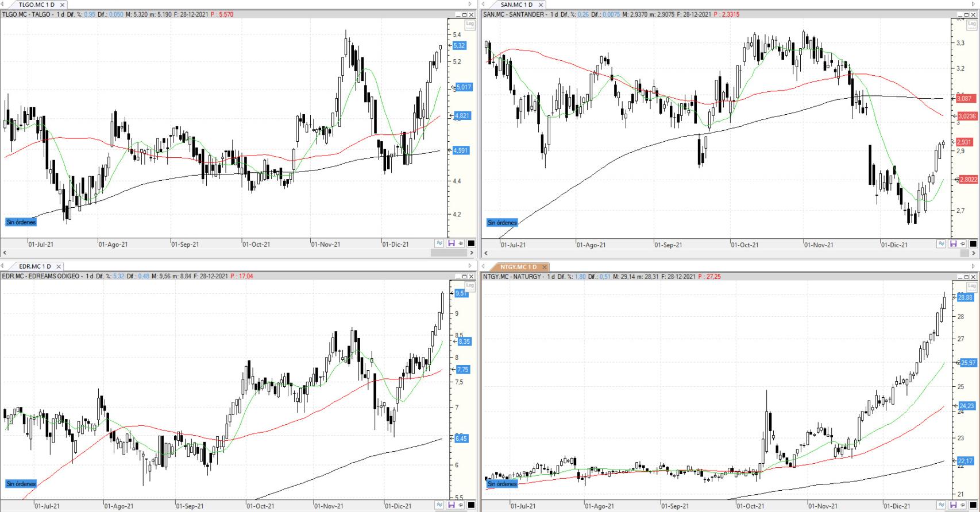
Task: Toggle the Log scale on the SANTANDER chart
Action: (x=972, y=24)
